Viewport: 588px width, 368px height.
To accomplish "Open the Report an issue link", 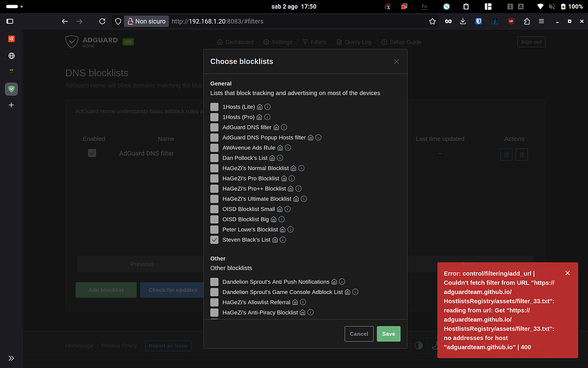I will 168,346.
